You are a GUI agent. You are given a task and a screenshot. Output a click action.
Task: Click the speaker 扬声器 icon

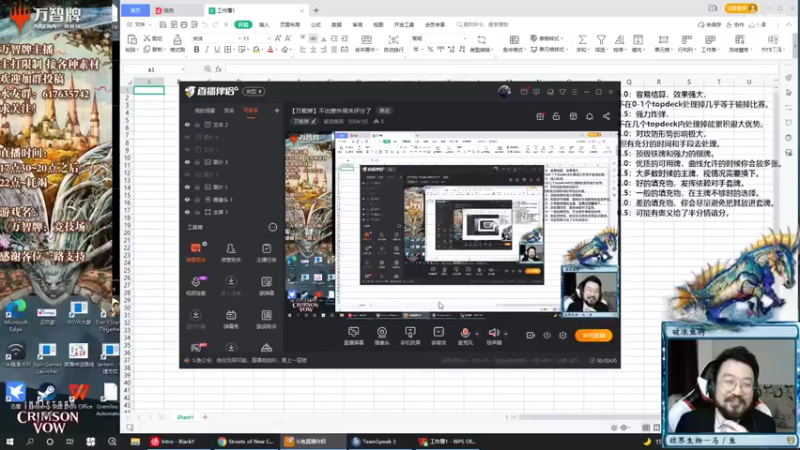coord(493,333)
